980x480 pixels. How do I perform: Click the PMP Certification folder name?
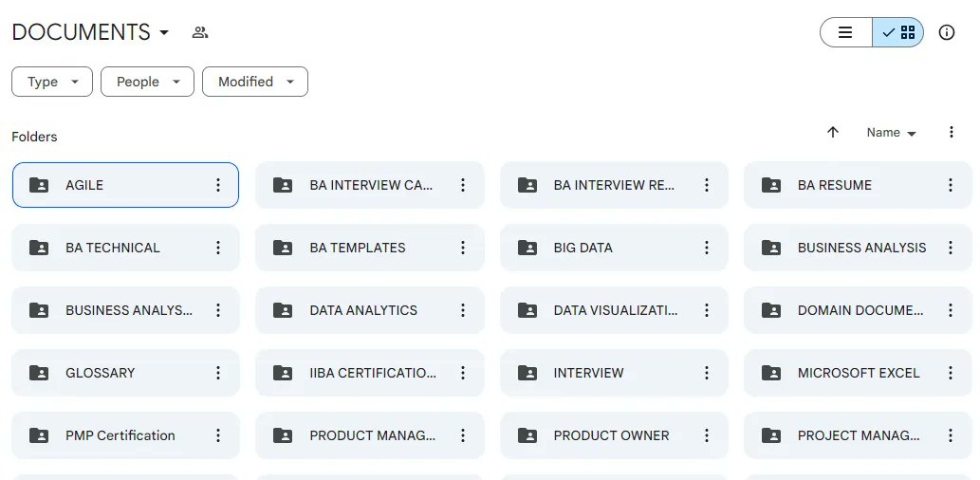click(x=120, y=435)
